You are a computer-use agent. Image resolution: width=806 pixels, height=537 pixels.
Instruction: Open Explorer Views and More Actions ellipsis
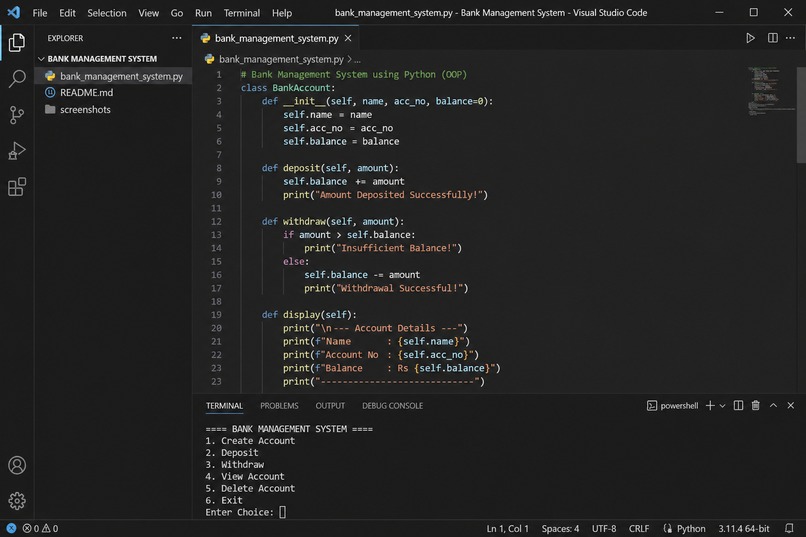click(177, 38)
